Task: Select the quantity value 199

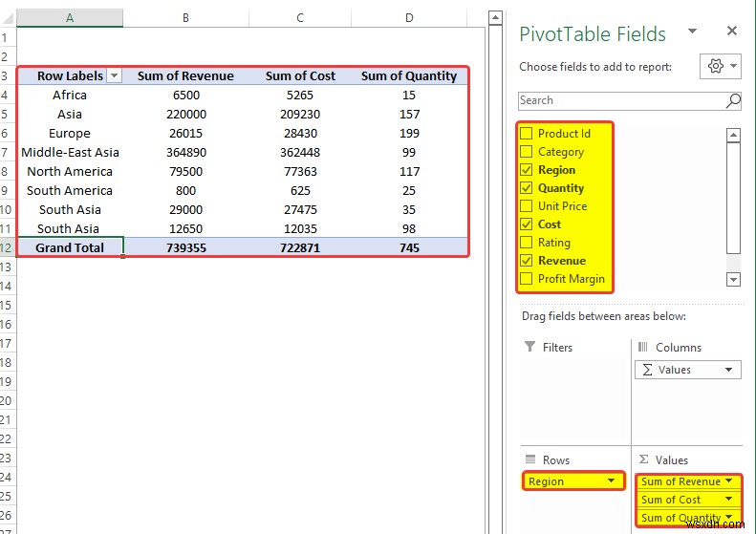Action: pos(409,133)
